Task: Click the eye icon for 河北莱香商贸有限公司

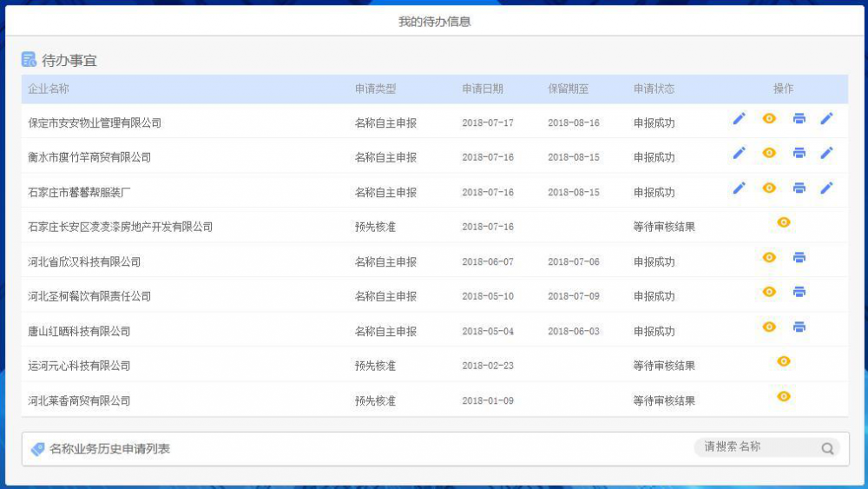Action: pos(784,397)
